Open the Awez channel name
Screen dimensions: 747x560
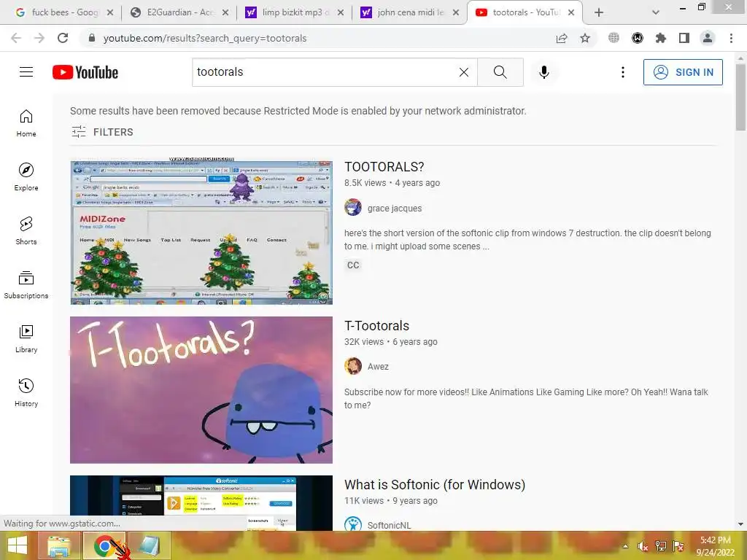coord(378,367)
